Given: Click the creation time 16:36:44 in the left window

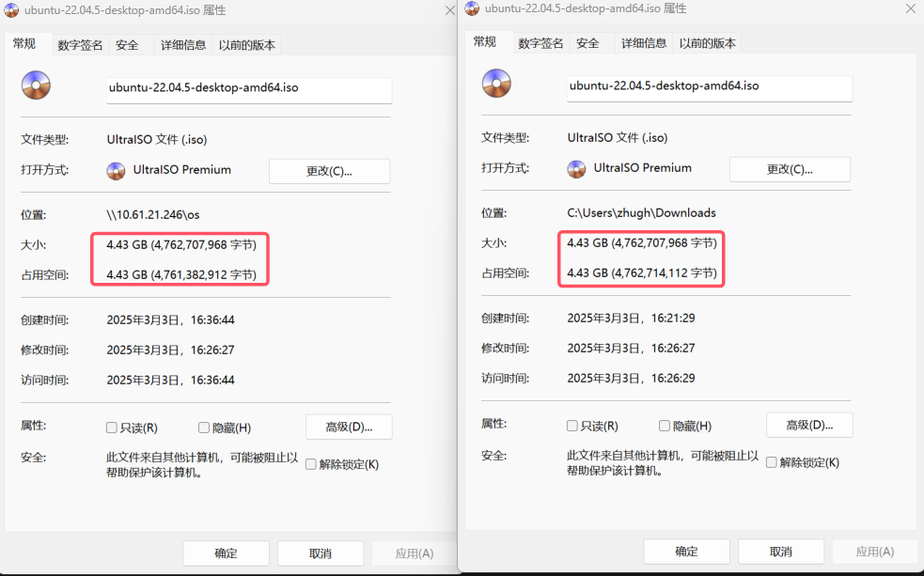Looking at the screenshot, I should pyautogui.click(x=212, y=320).
